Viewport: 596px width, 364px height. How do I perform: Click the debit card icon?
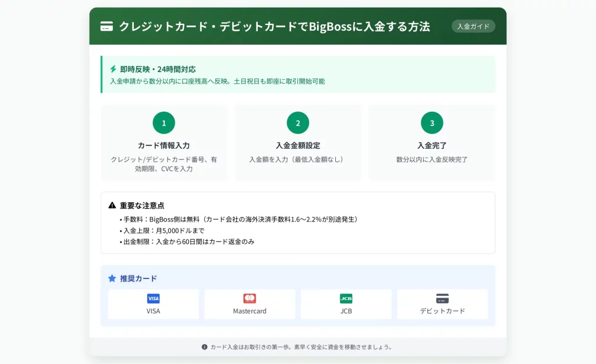click(x=442, y=299)
